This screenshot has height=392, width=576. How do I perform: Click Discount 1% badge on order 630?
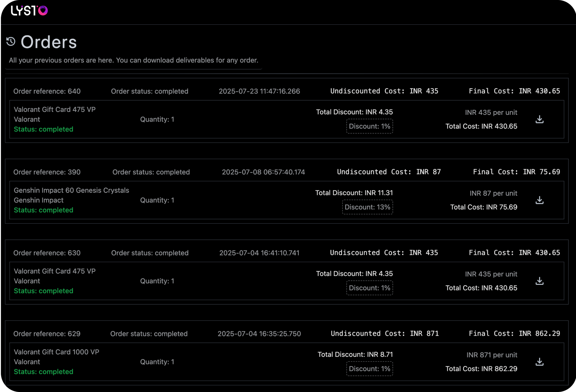click(369, 288)
